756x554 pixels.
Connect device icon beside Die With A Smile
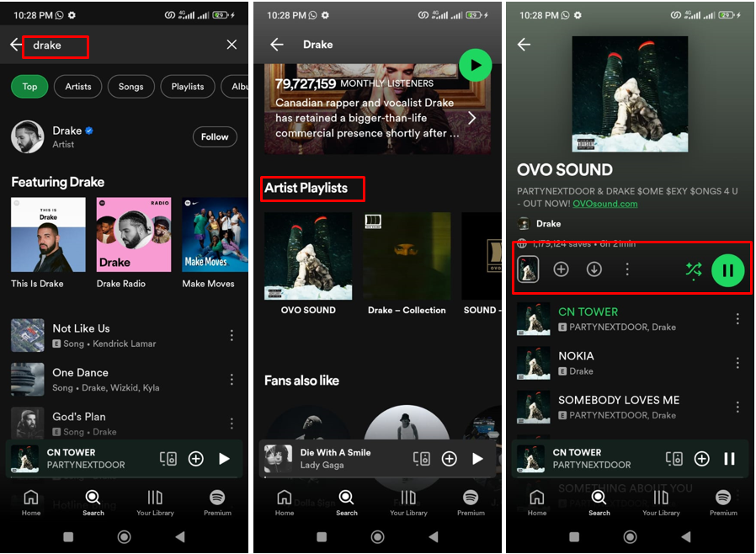tap(422, 459)
